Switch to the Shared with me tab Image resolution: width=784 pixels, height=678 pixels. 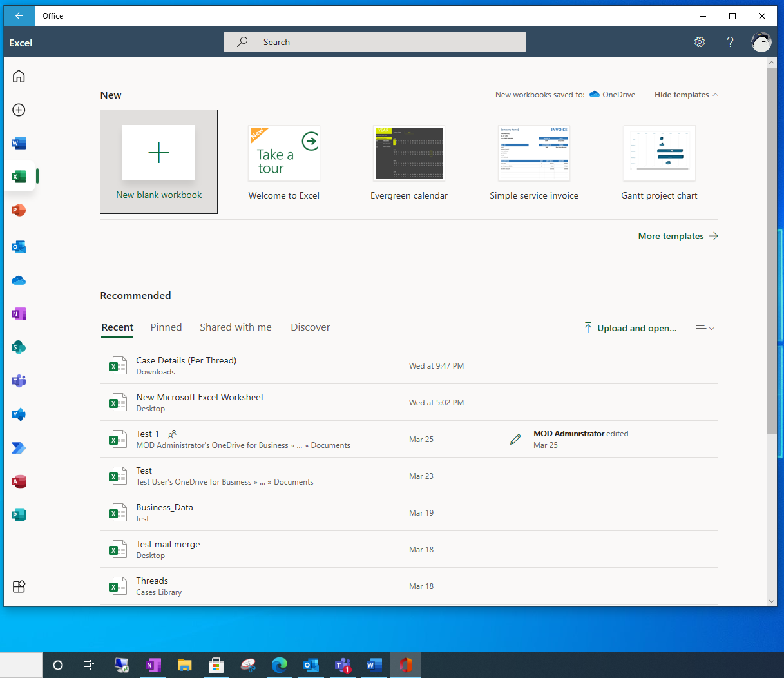pyautogui.click(x=236, y=327)
